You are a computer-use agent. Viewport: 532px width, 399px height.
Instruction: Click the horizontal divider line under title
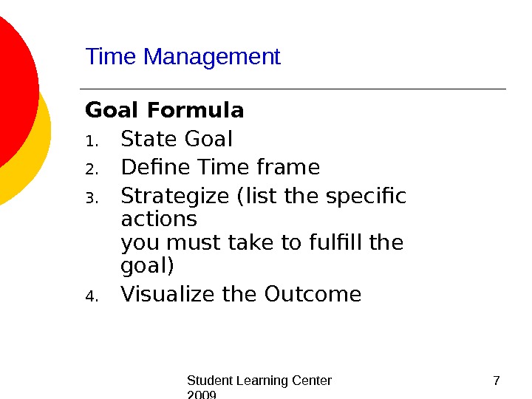tap(296, 89)
